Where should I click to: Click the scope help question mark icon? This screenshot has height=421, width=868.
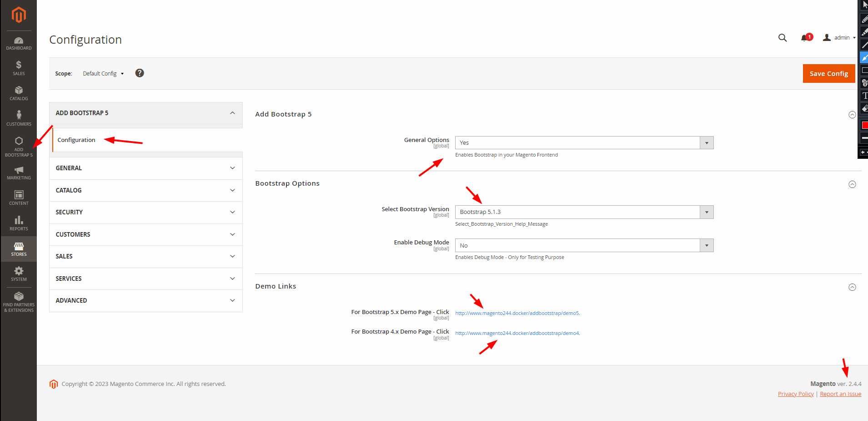140,73
